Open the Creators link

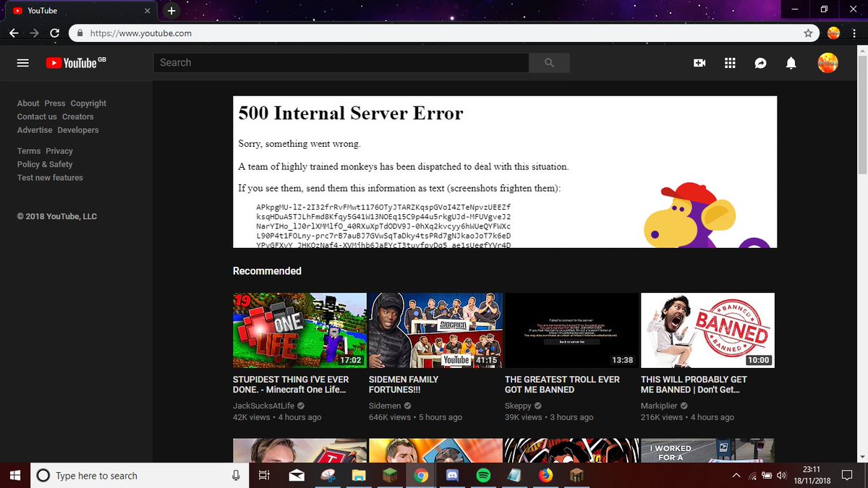point(78,116)
